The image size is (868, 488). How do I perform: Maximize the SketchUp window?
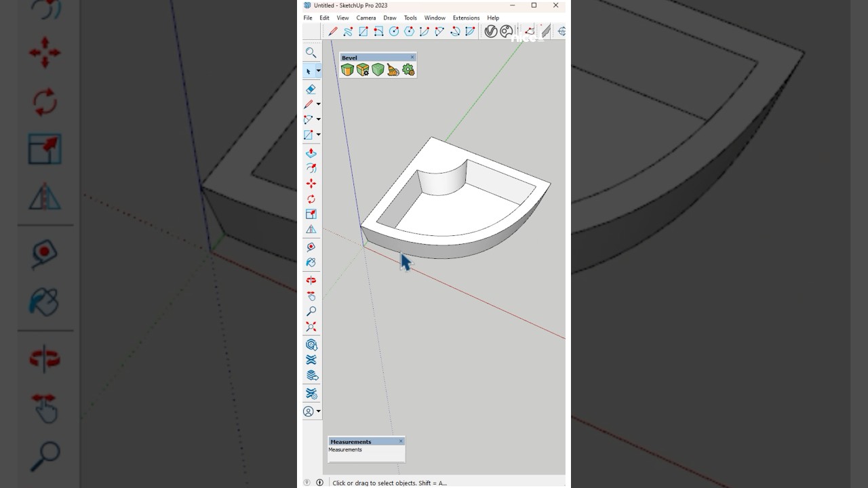(534, 5)
